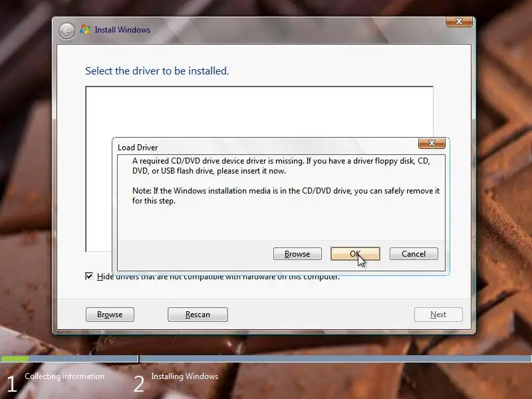Click OK in the Load Driver dialog
This screenshot has height=399, width=532.
[x=355, y=254]
